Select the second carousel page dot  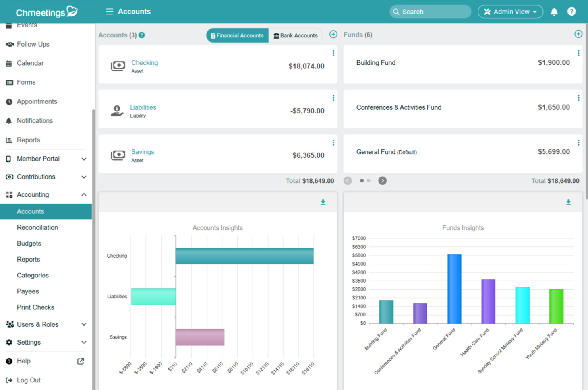368,180
